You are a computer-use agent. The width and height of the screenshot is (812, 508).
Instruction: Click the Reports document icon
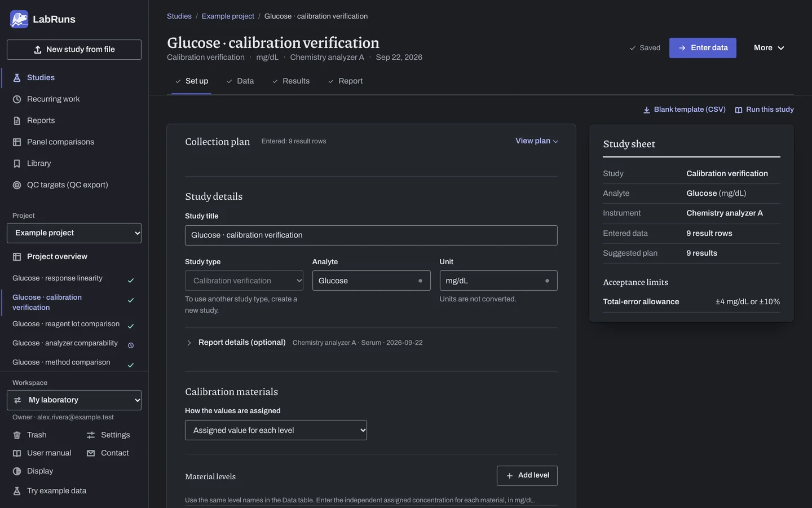tap(17, 121)
